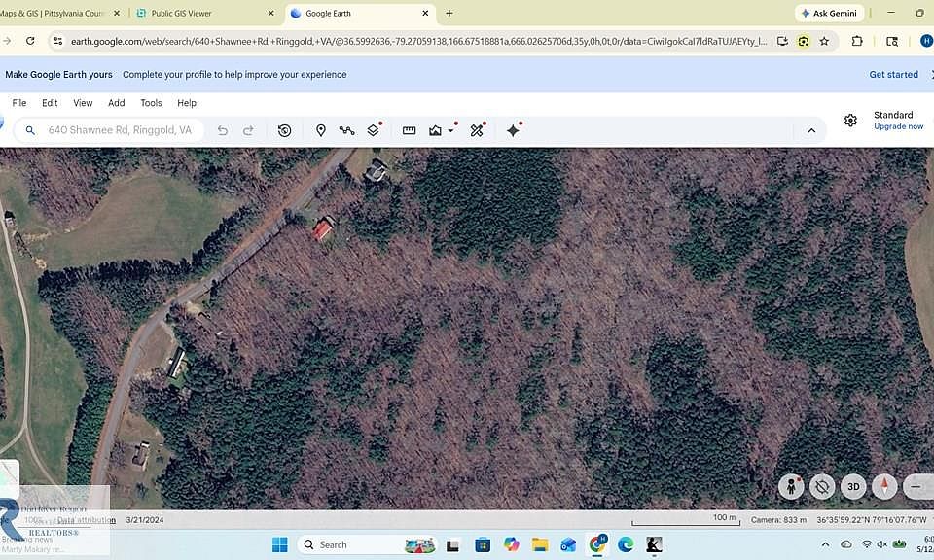Switch to the Pittsylvania County Maps tab

[59, 13]
